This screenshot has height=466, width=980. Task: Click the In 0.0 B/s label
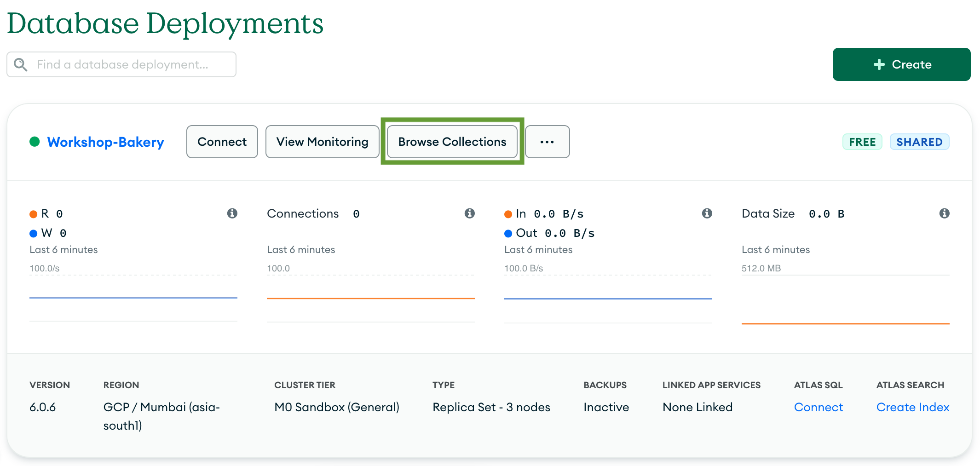click(x=544, y=214)
